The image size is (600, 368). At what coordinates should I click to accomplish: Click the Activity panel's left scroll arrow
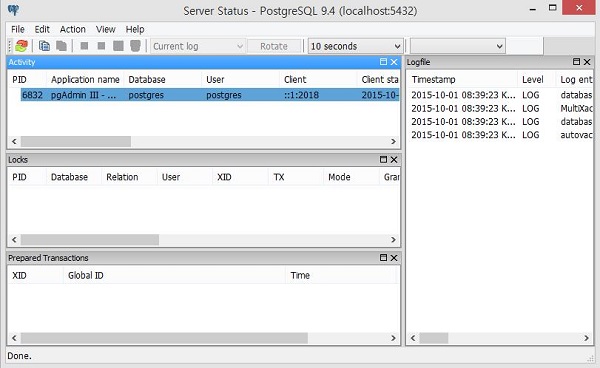(14, 142)
